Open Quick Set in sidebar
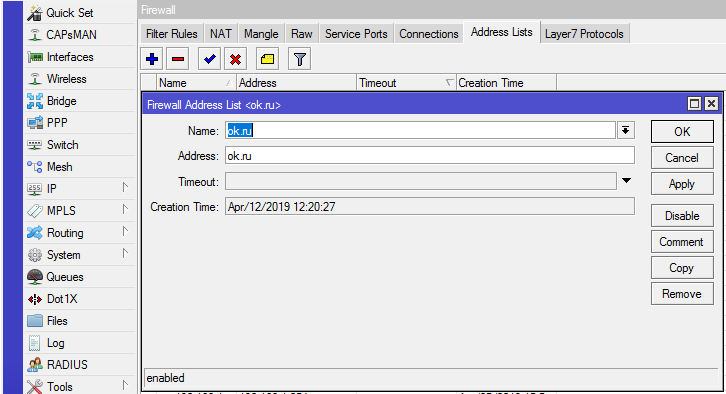 click(x=80, y=13)
